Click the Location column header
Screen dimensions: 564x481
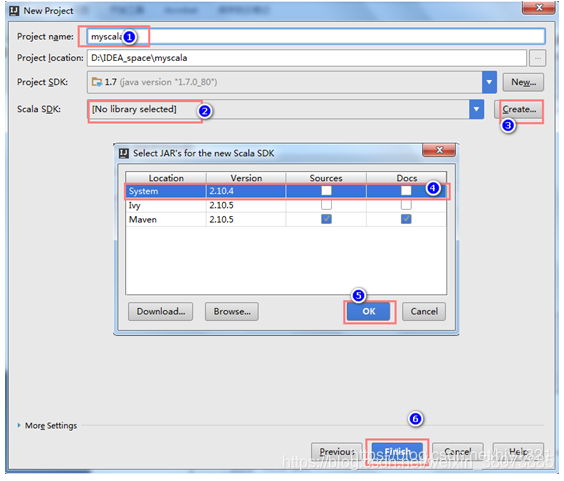click(166, 178)
